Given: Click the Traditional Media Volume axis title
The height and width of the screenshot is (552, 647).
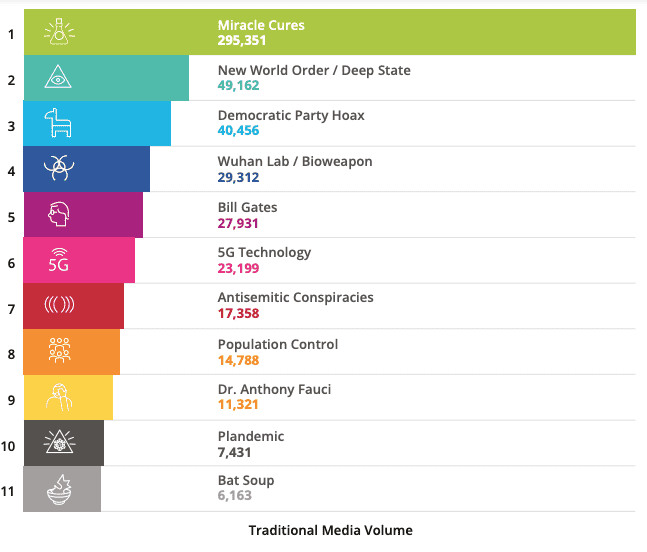Looking at the screenshot, I should 331,530.
